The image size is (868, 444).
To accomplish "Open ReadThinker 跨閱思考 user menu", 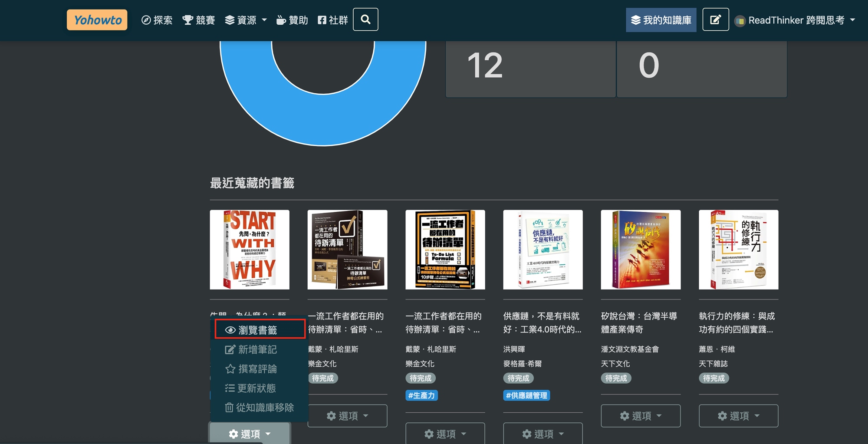I will coord(795,20).
